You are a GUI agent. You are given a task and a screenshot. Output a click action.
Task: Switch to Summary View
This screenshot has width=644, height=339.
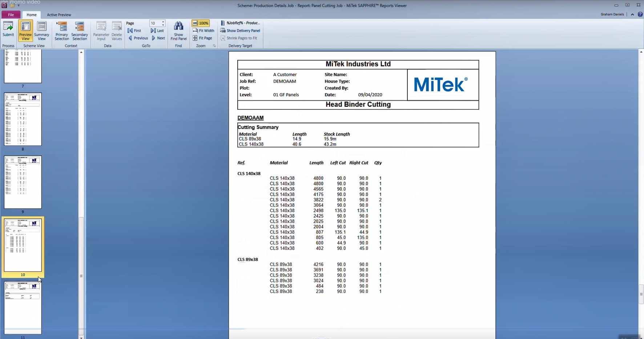[42, 31]
